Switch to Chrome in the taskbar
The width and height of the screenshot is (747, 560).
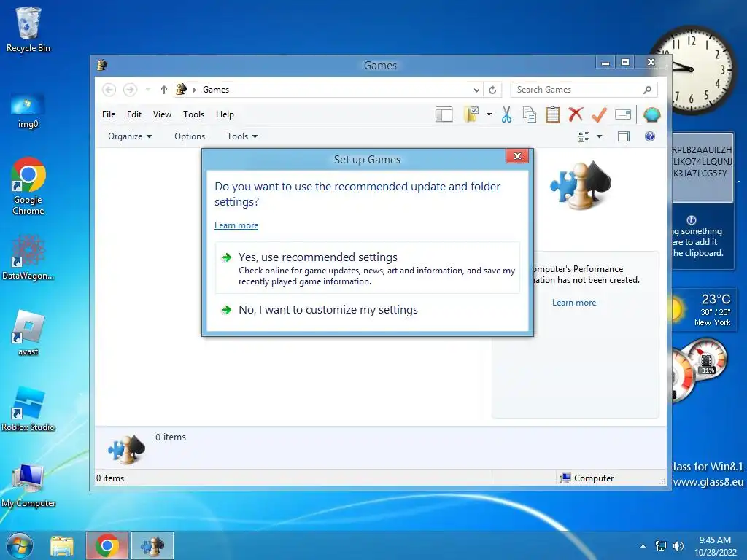pos(107,545)
